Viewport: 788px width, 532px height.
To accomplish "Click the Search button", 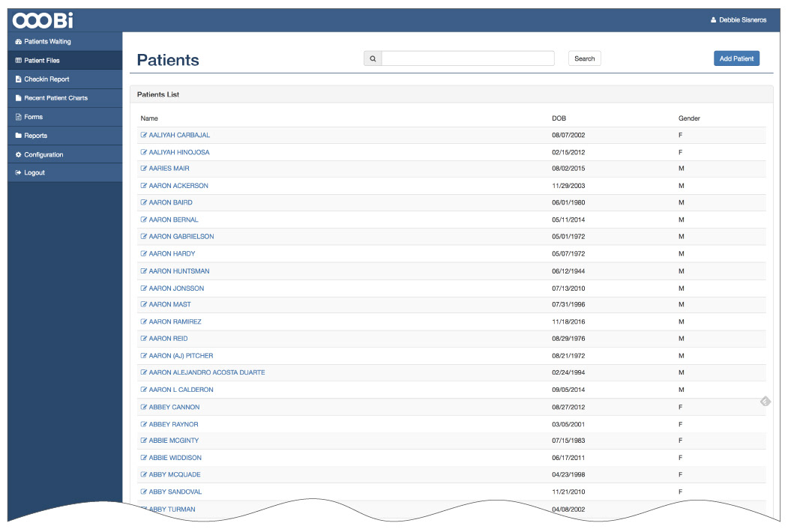I will [x=585, y=58].
